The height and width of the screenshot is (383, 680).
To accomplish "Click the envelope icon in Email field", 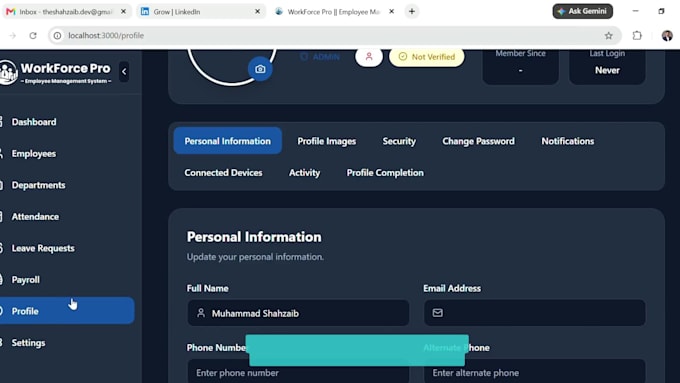I will 438,313.
